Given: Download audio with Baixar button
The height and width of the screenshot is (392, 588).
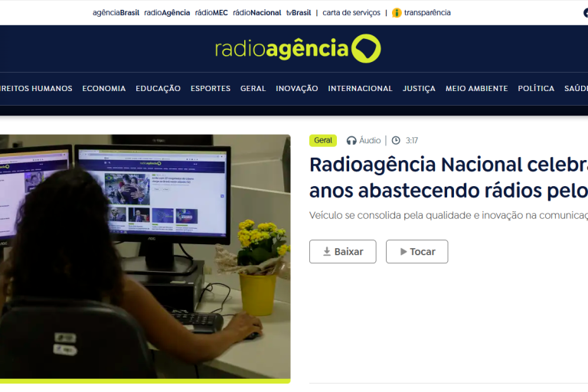Looking at the screenshot, I should (x=343, y=251).
